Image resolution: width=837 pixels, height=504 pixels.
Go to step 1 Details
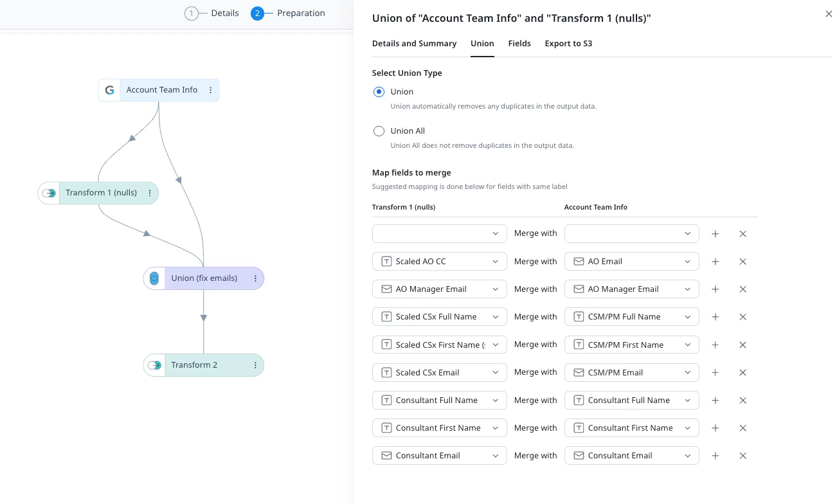212,14
